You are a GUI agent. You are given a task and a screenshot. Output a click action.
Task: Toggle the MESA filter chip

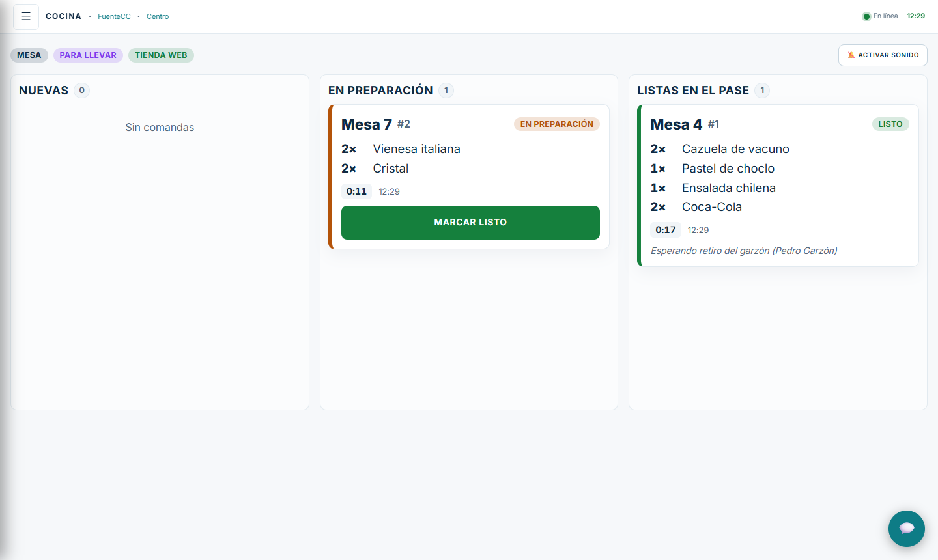29,55
